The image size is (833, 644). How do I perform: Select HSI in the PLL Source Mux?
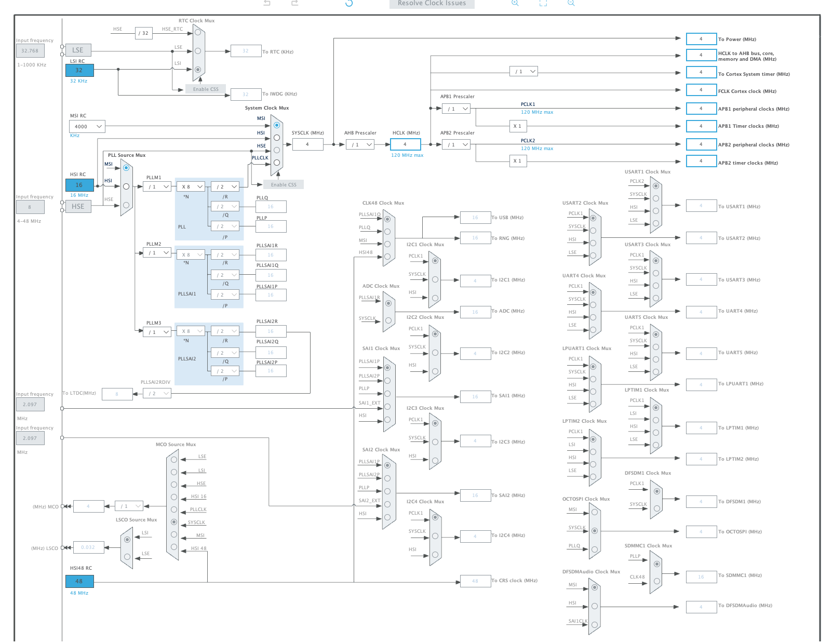(126, 186)
